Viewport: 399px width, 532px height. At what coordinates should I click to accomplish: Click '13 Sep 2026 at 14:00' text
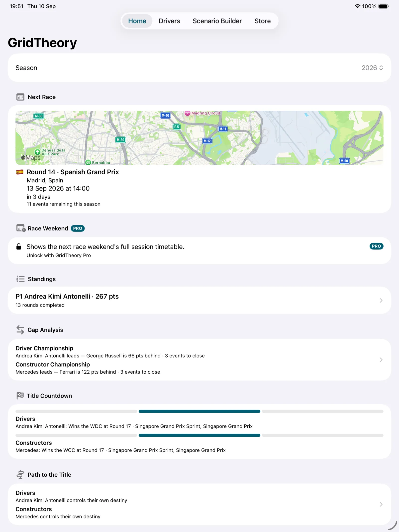tap(58, 188)
